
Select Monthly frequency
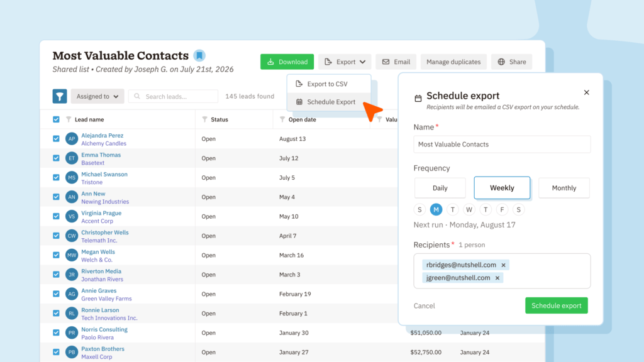pyautogui.click(x=564, y=188)
